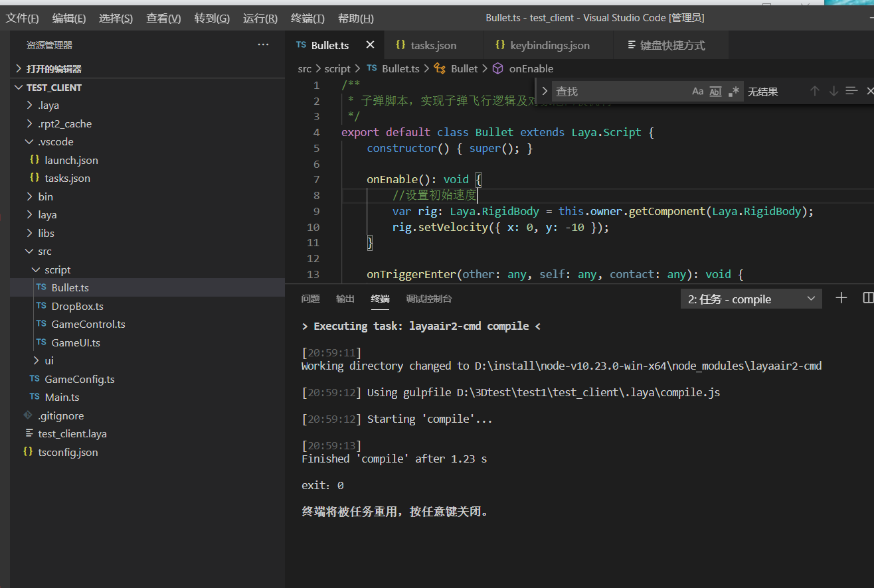Toggle match case in the Find widget
Image resolution: width=874 pixels, height=588 pixels.
pos(697,91)
